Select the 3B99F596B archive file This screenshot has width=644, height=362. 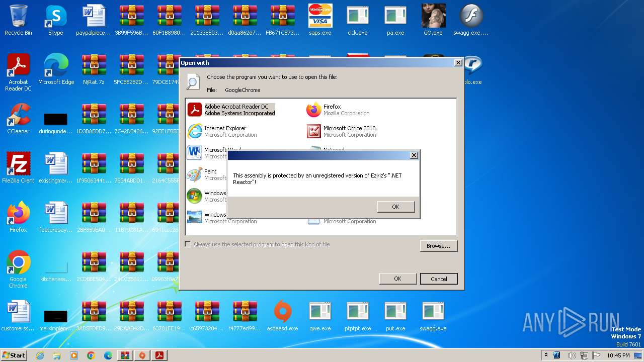point(131,20)
